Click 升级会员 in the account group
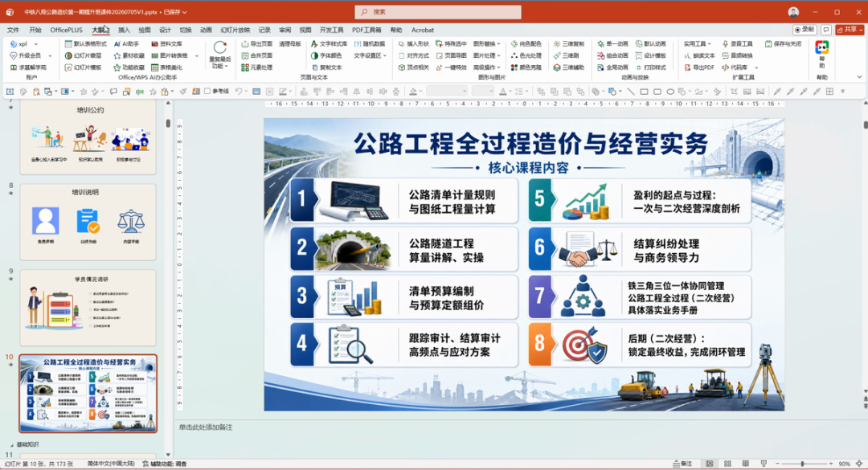This screenshot has height=470, width=868. tap(26, 56)
